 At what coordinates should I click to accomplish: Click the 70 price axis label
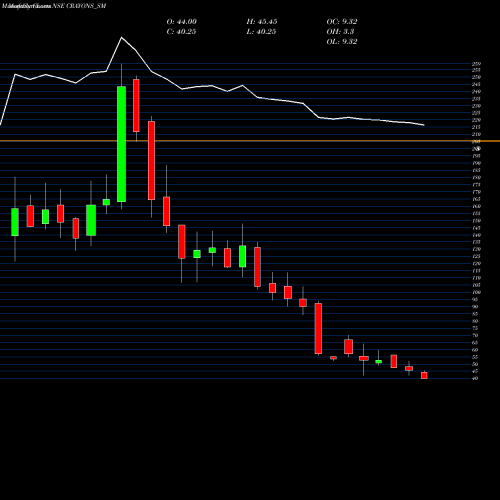pyautogui.click(x=475, y=335)
